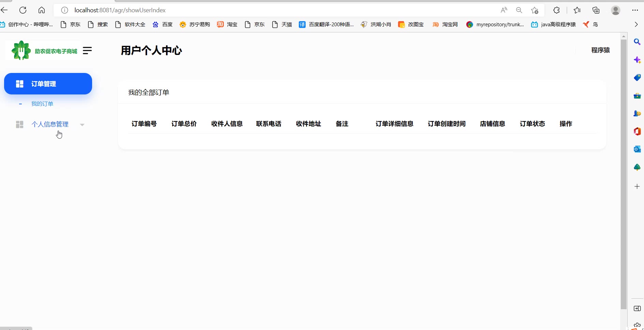Click the 联系电话 column header
Screen dimensions: 644x330
click(x=269, y=124)
